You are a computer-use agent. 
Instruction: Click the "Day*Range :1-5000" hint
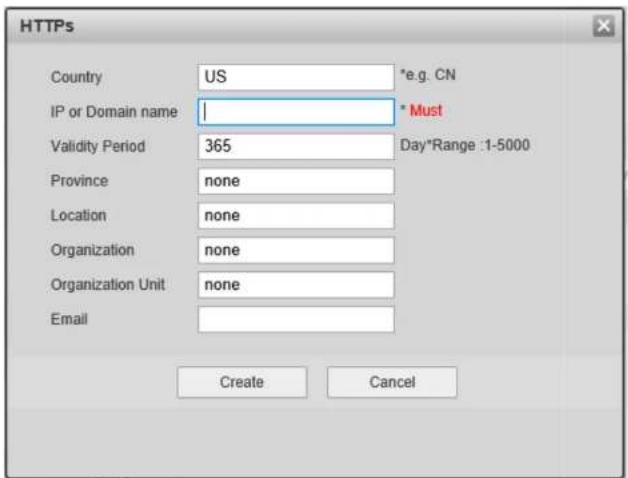(x=465, y=145)
